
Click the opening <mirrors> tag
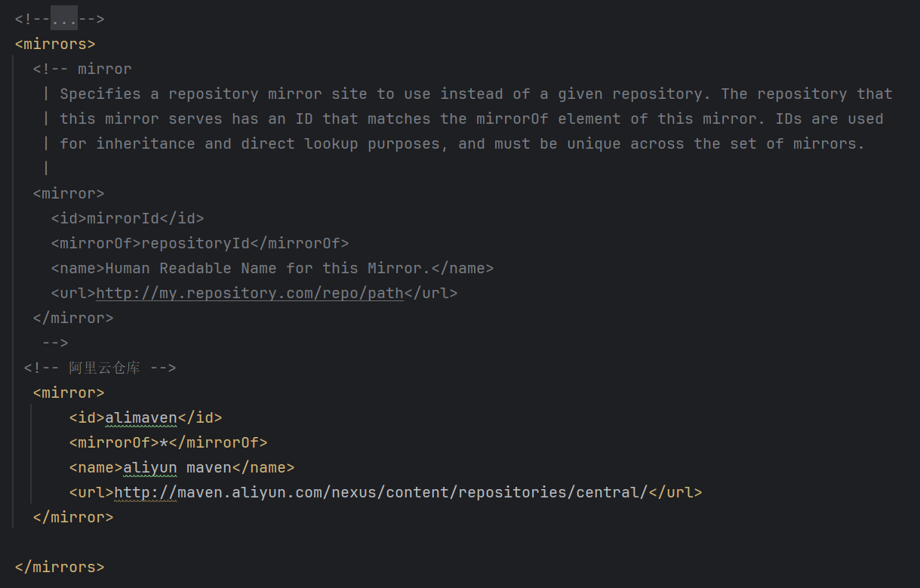55,44
